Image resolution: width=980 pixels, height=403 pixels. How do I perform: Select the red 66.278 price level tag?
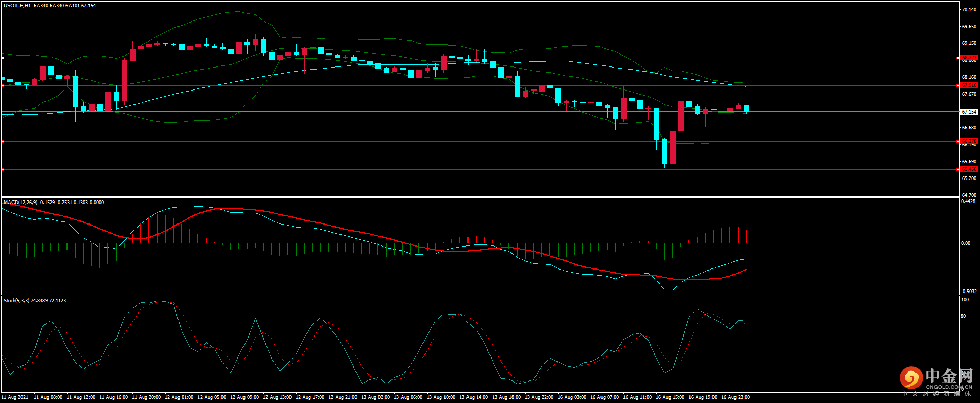pos(969,141)
